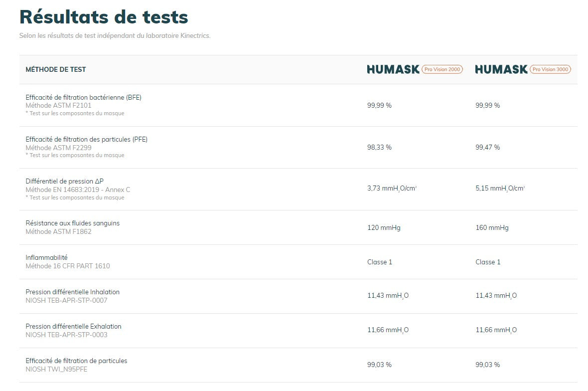Click the 99,47 % PFE value
This screenshot has height=391, width=588.
coord(487,148)
